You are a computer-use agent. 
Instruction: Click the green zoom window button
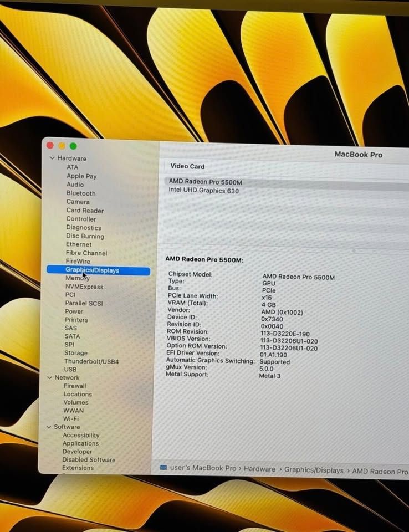pyautogui.click(x=73, y=146)
